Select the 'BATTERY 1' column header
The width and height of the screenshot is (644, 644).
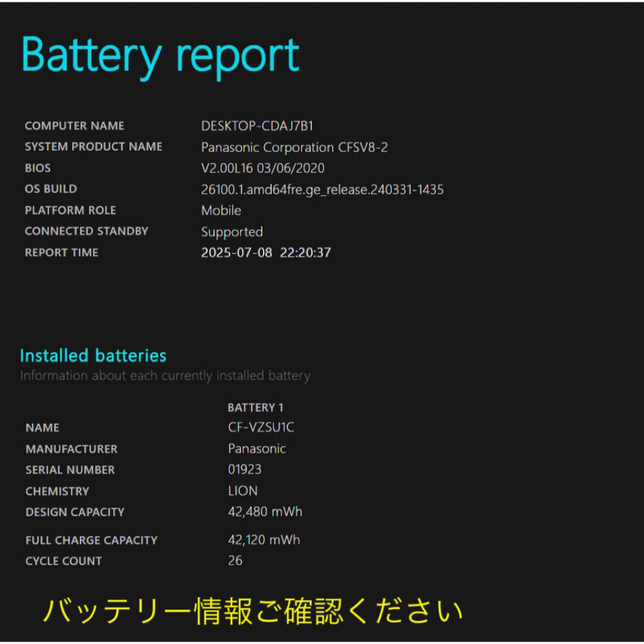tap(255, 407)
